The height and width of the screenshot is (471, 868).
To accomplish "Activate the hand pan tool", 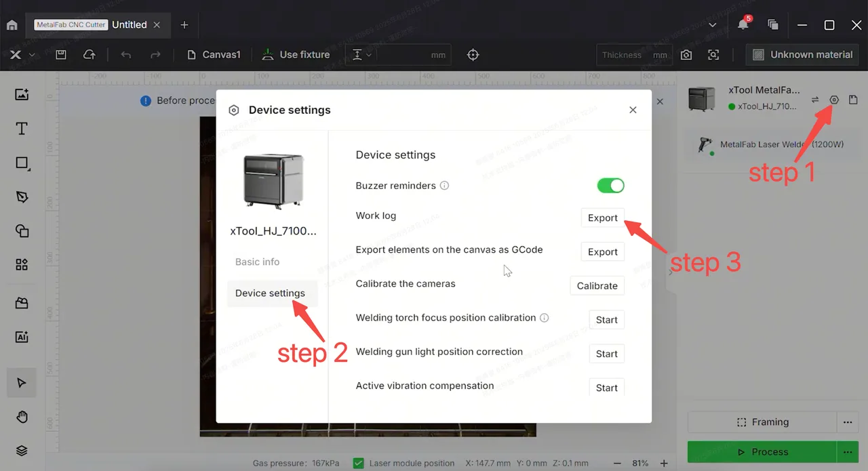I will [22, 417].
